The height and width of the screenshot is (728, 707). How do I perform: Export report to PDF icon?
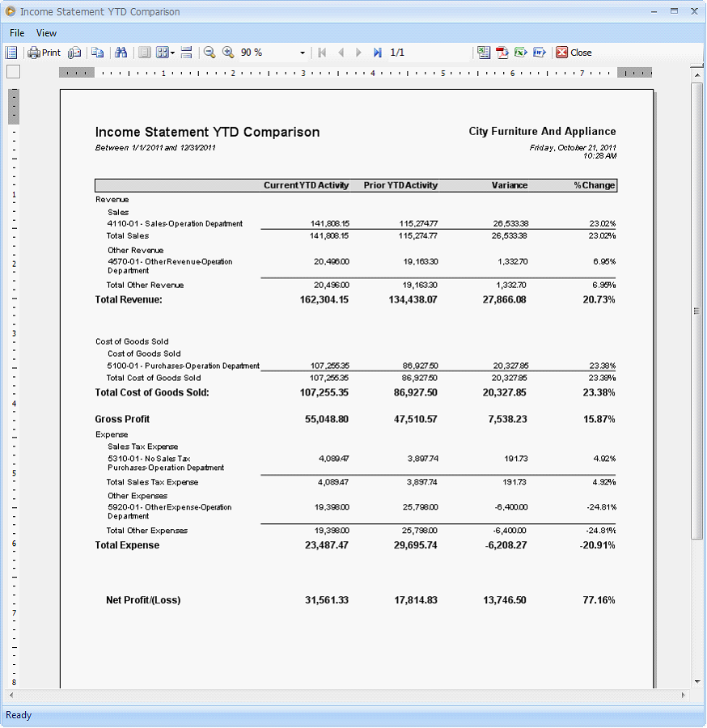[502, 53]
